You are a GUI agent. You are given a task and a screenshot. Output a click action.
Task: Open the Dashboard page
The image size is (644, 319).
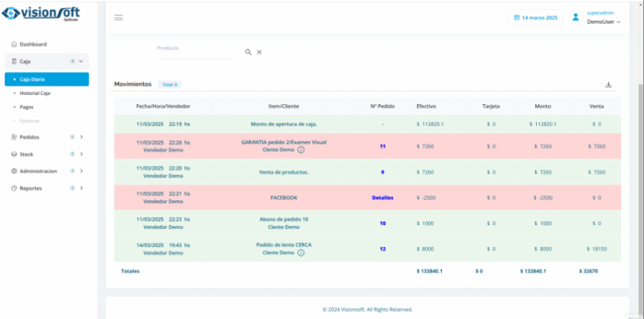click(x=33, y=45)
